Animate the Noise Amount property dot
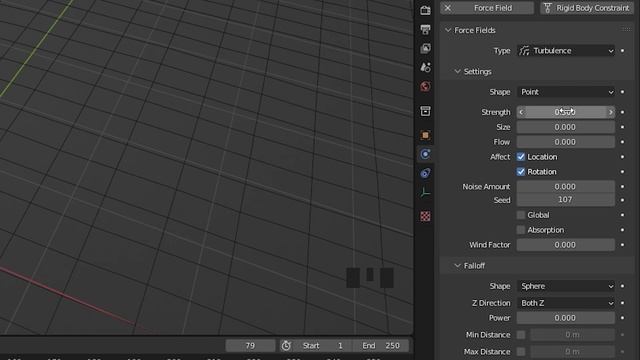The image size is (640, 360). coord(622,187)
